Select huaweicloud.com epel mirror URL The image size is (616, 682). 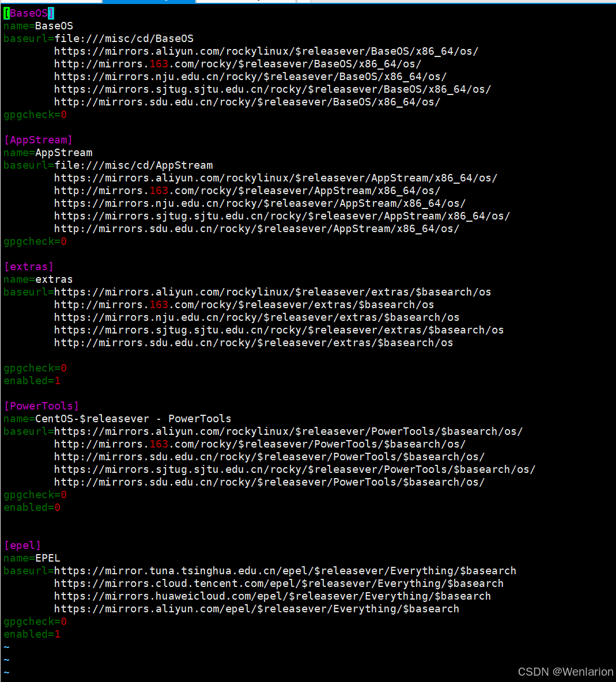pos(273,596)
